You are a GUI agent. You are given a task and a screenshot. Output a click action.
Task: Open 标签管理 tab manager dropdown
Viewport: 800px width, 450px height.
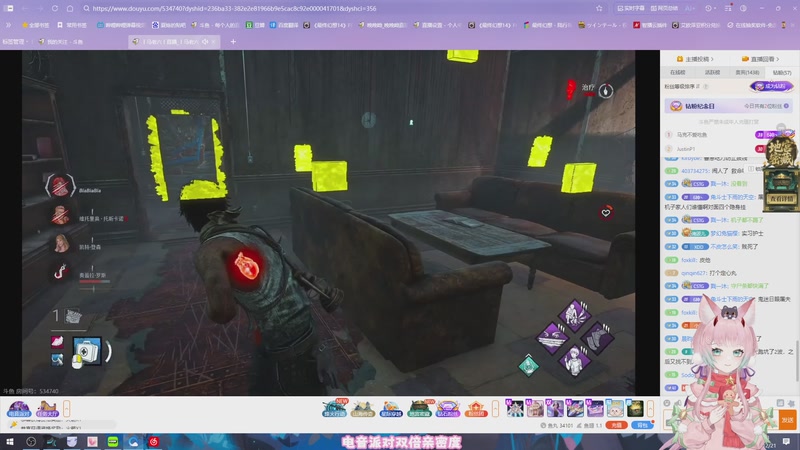click(15, 42)
